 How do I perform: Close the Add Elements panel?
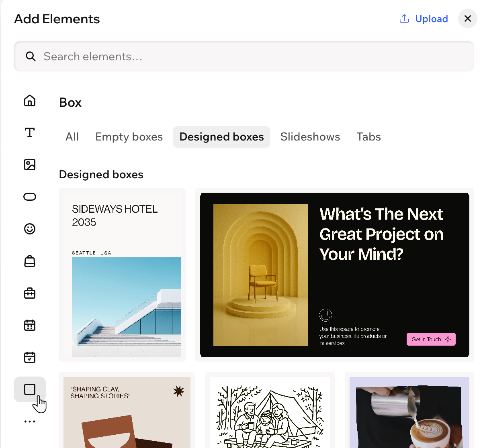tap(468, 18)
